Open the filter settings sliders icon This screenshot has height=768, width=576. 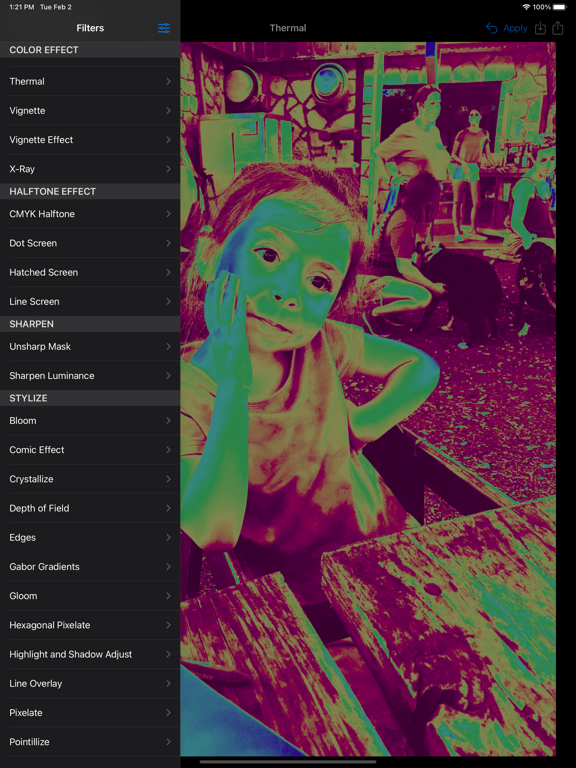(164, 28)
